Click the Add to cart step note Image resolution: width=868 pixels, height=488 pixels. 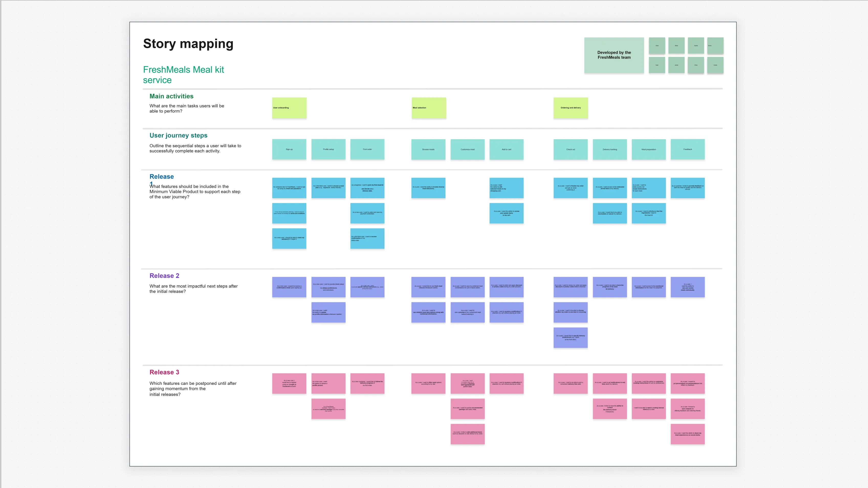(507, 149)
